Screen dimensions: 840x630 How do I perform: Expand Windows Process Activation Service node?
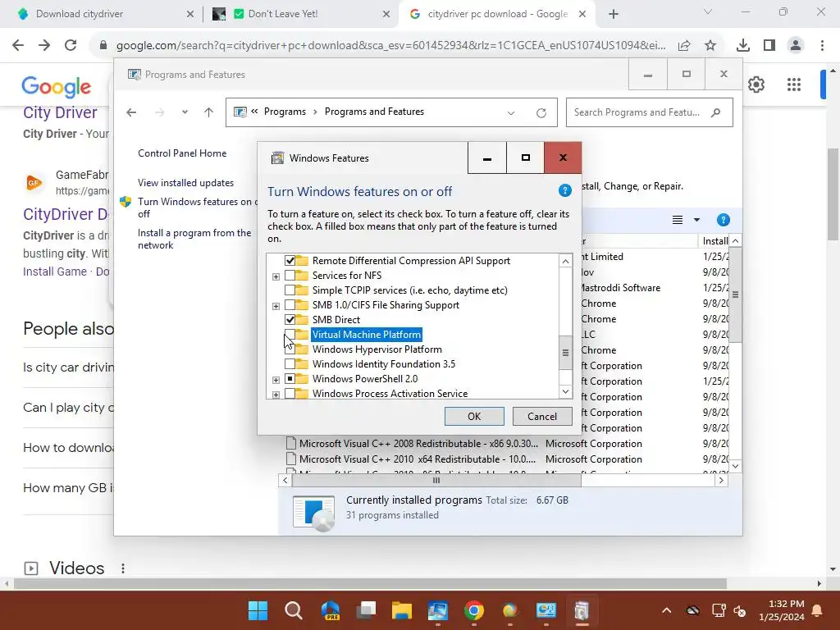pos(276,395)
